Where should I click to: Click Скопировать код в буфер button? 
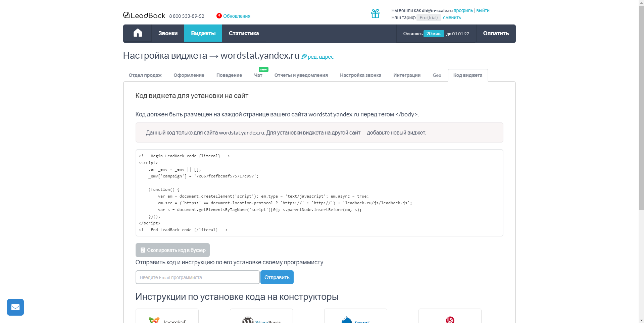[172, 250]
